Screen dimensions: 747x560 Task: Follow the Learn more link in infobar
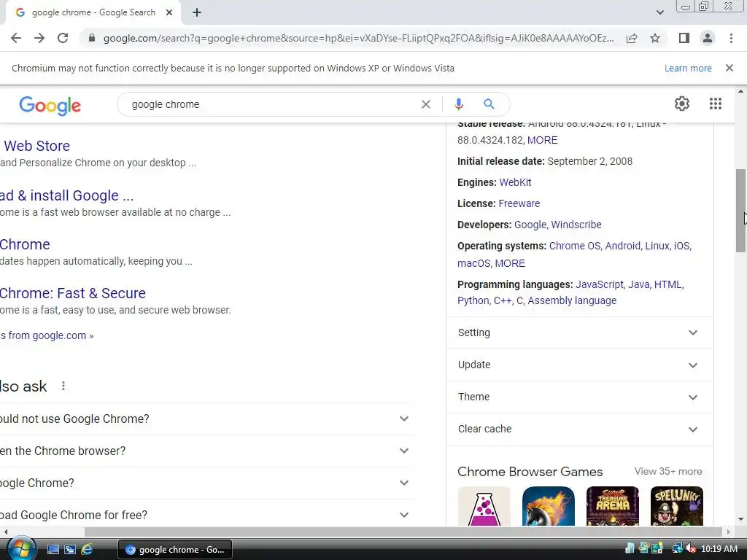tap(688, 68)
